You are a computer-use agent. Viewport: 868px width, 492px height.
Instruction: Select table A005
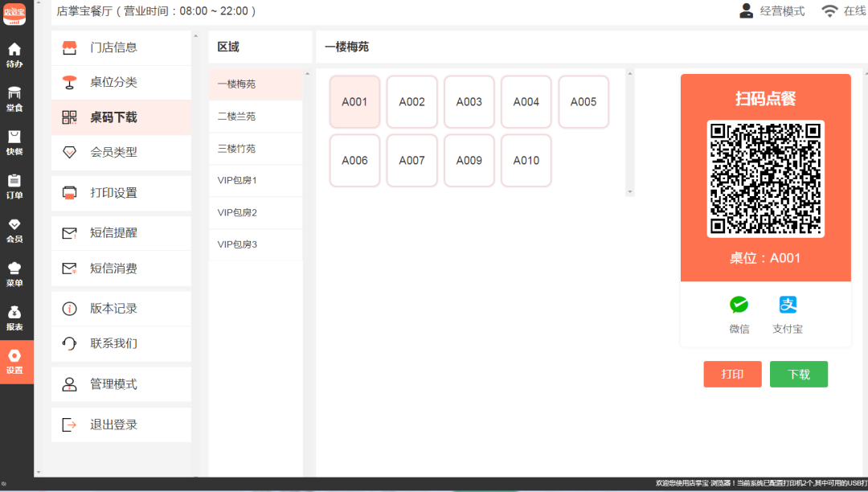(583, 102)
